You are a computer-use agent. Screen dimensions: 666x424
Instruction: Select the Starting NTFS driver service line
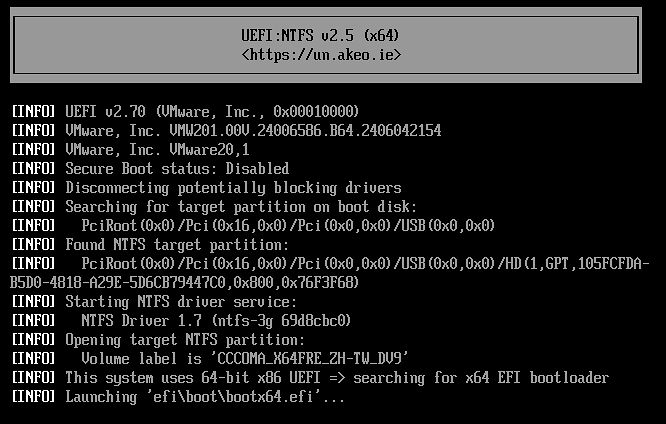point(181,301)
